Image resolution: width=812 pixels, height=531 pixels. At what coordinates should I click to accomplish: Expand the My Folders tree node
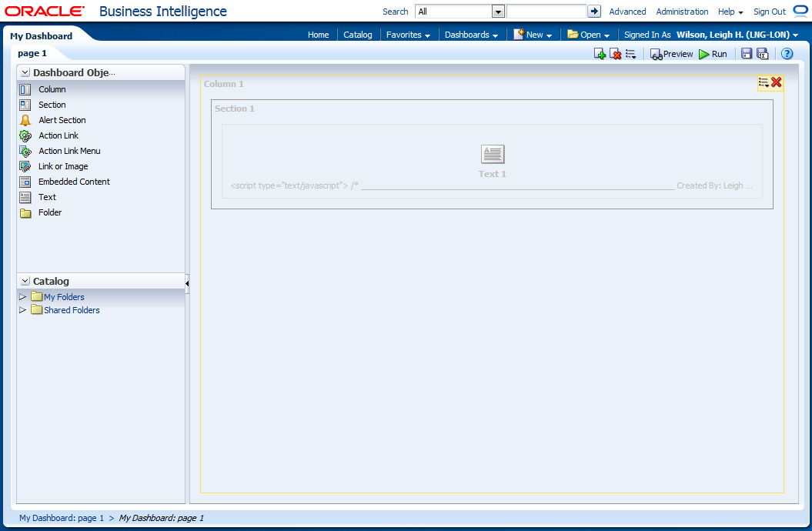click(x=23, y=297)
